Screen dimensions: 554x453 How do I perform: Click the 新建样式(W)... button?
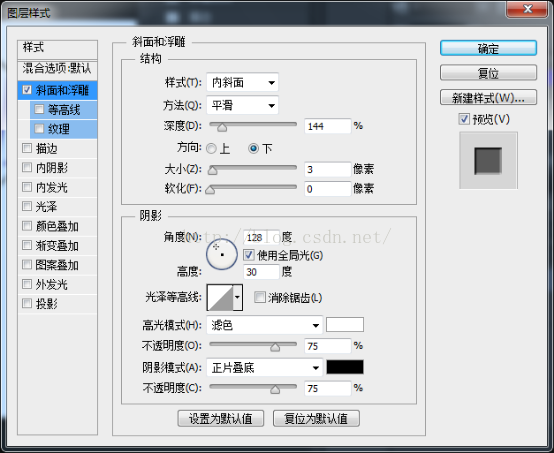(488, 98)
